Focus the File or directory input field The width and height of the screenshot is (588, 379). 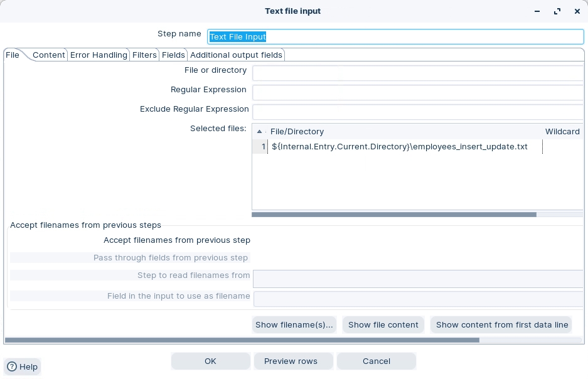tap(417, 73)
